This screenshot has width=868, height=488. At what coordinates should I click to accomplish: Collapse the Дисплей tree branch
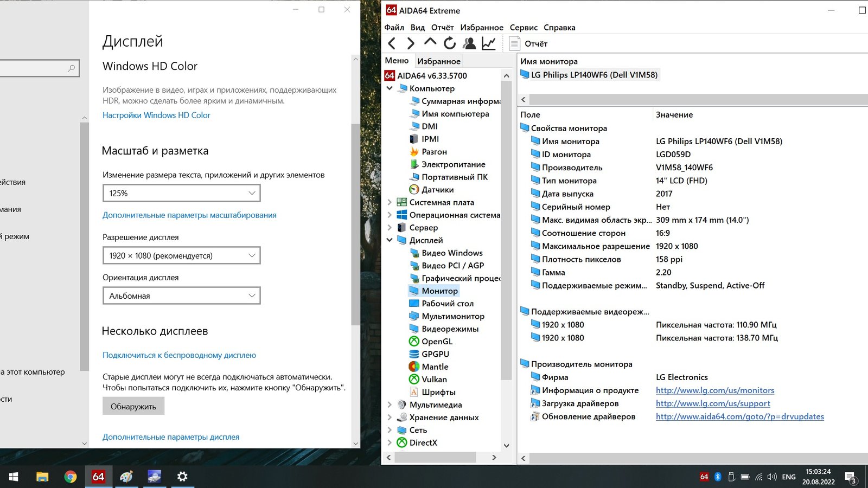point(390,240)
